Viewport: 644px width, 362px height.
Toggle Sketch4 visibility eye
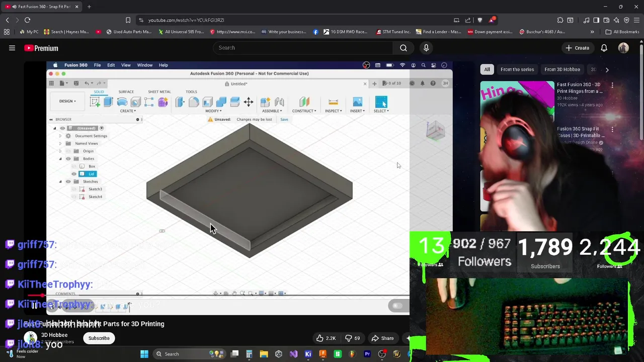click(x=74, y=197)
